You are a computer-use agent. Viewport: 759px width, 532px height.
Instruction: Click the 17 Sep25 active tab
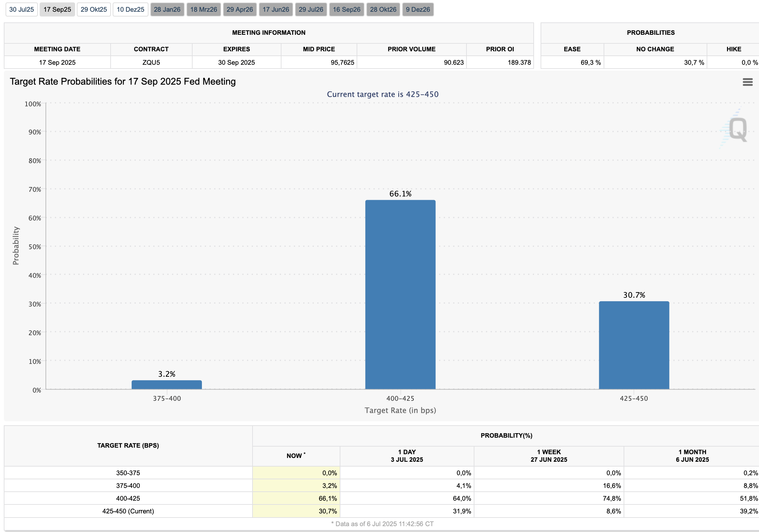(x=57, y=10)
